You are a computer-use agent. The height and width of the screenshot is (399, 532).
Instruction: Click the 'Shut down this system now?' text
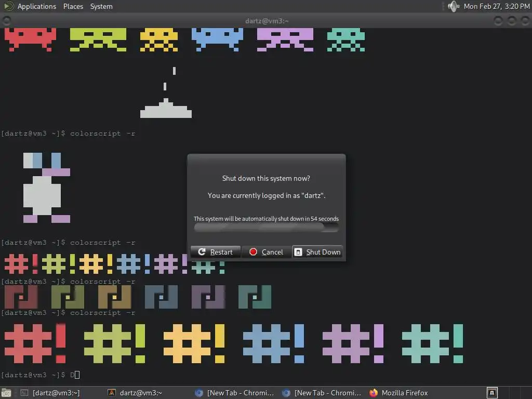(x=266, y=179)
